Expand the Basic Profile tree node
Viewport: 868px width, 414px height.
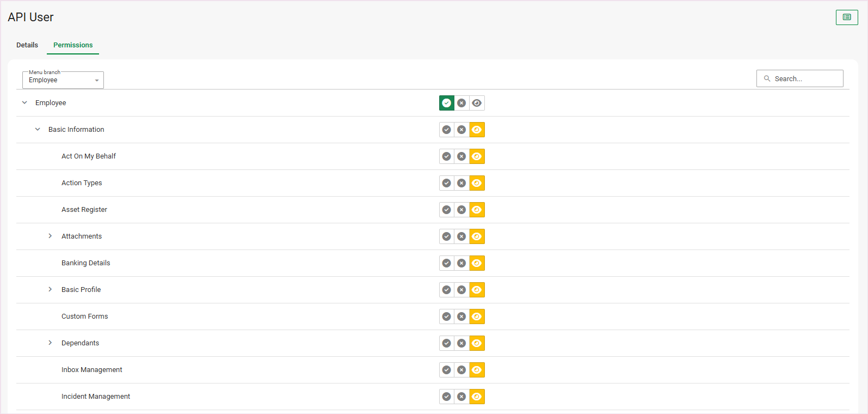pos(50,289)
